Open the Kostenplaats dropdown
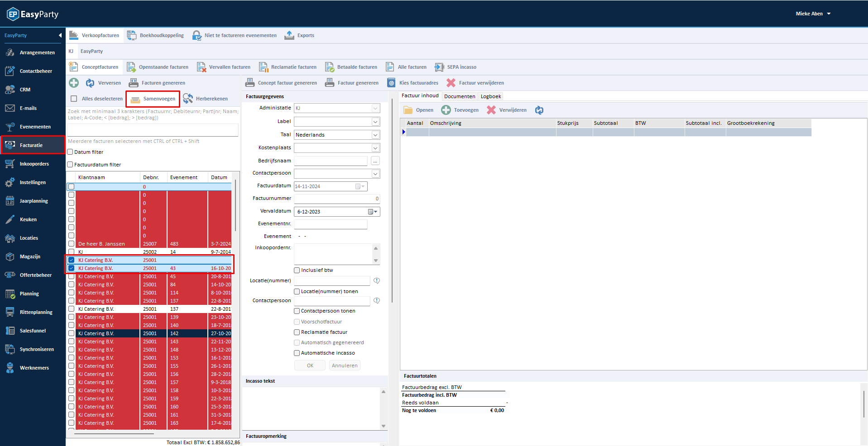This screenshot has width=868, height=446. tap(375, 148)
